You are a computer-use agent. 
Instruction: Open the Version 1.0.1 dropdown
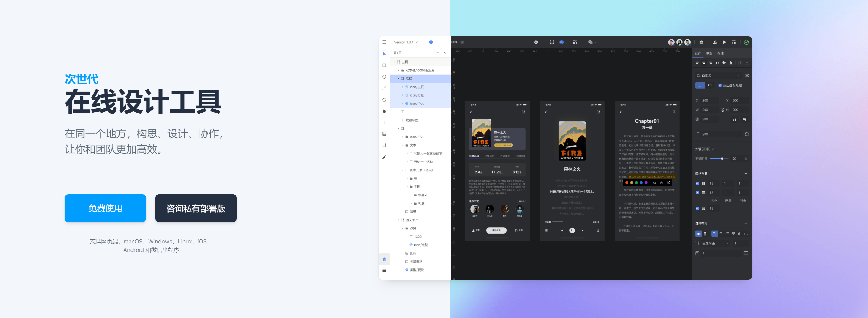406,42
